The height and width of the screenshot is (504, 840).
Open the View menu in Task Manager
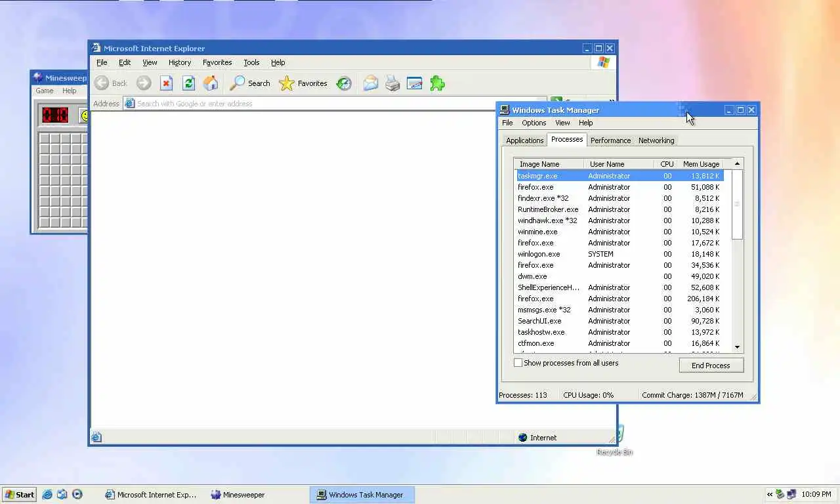tap(562, 123)
